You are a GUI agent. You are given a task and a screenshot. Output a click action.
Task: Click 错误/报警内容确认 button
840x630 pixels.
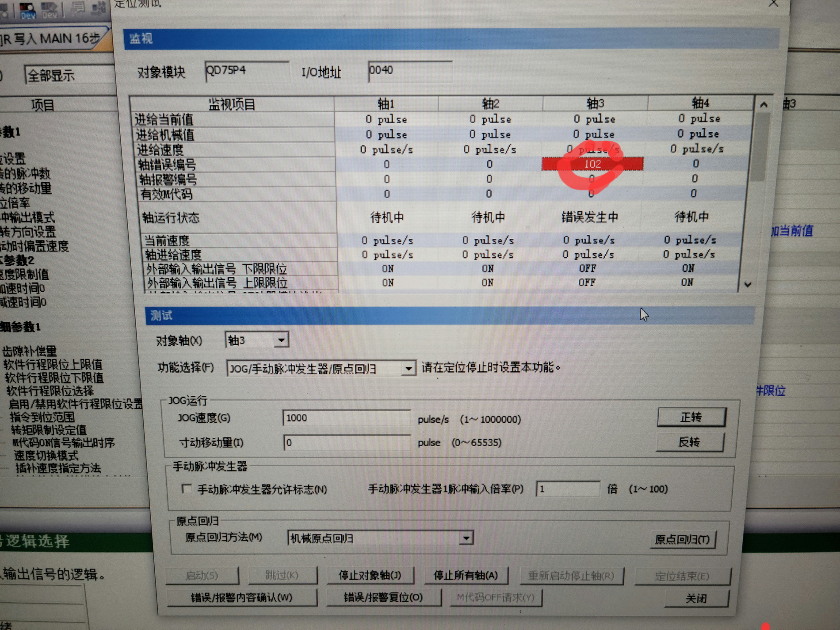click(x=241, y=598)
